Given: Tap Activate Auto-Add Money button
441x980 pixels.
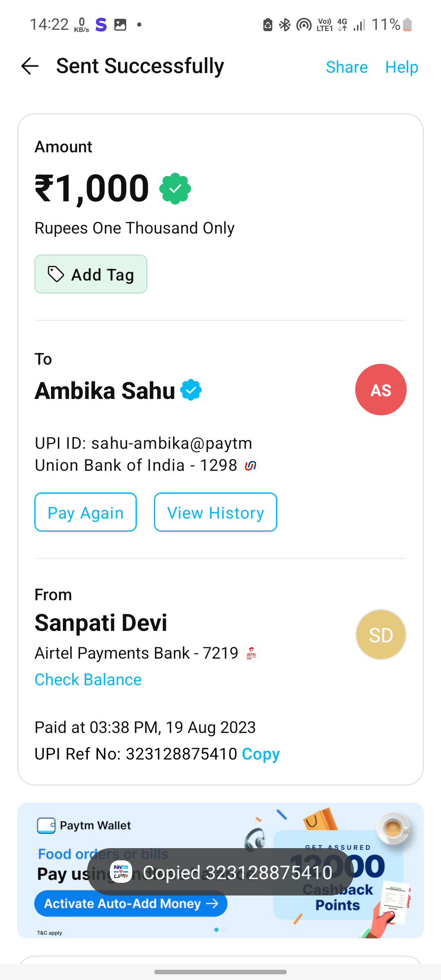Looking at the screenshot, I should click(x=131, y=904).
